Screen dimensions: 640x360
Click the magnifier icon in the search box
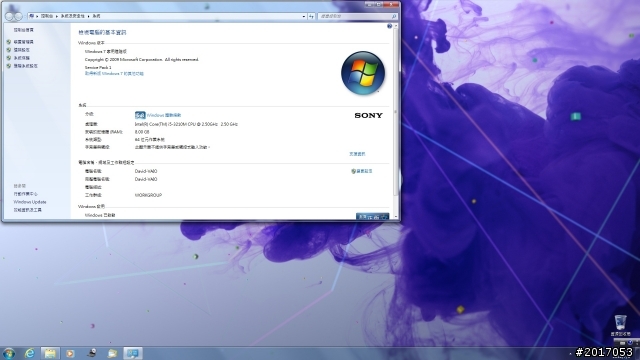394,16
